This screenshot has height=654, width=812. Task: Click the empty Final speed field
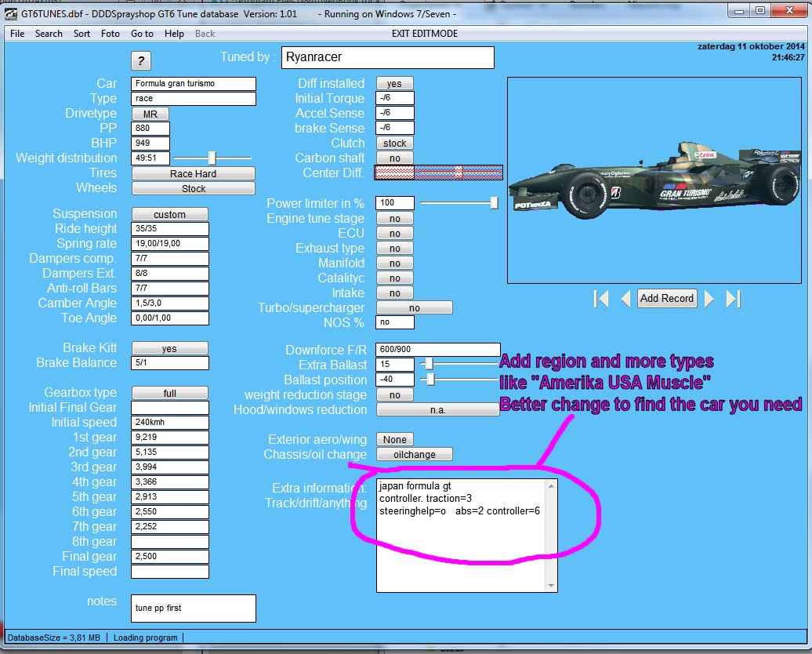[x=170, y=572]
